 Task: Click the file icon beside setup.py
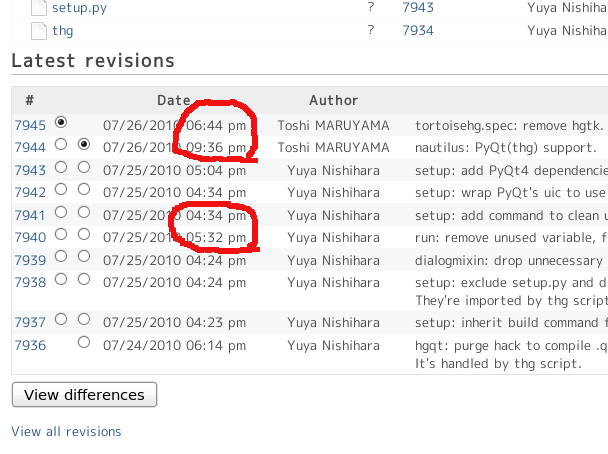pyautogui.click(x=39, y=8)
